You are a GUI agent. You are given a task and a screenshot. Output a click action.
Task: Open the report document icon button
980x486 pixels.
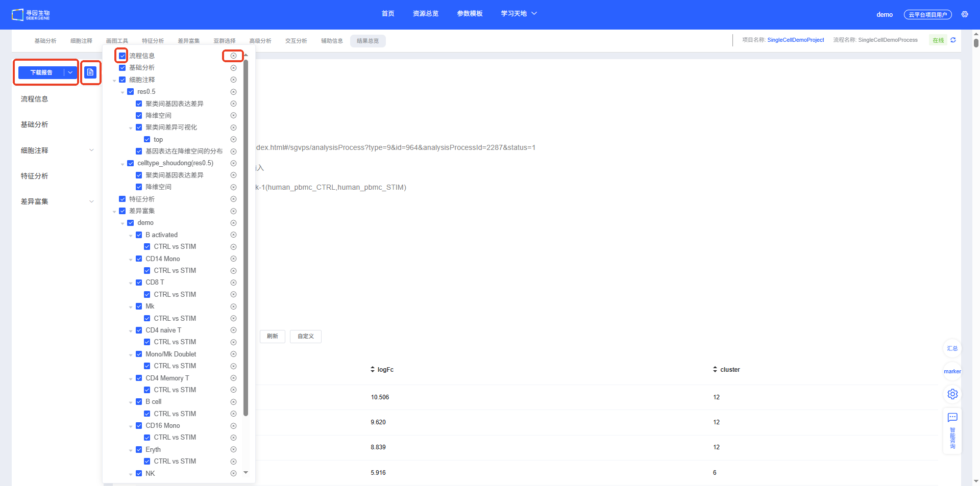(90, 72)
